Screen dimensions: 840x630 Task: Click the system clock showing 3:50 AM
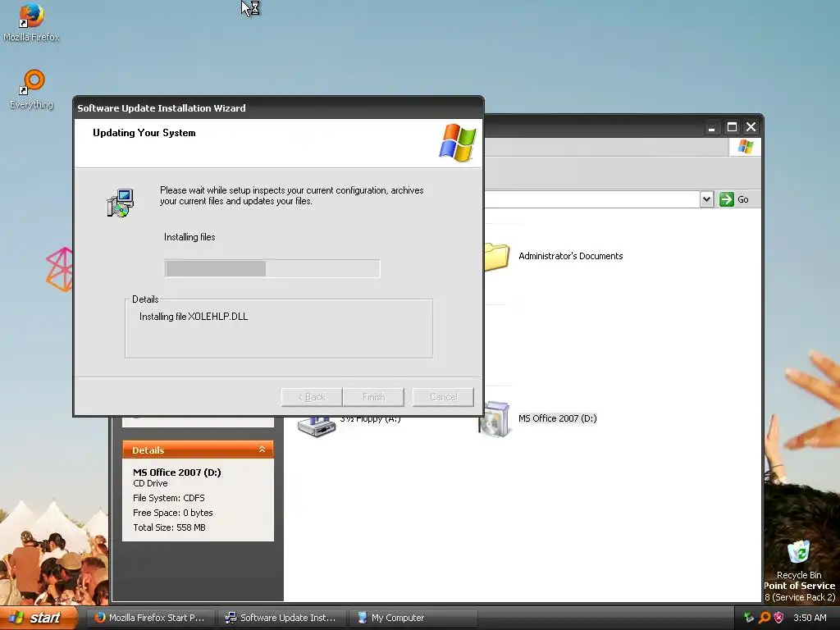click(x=810, y=618)
